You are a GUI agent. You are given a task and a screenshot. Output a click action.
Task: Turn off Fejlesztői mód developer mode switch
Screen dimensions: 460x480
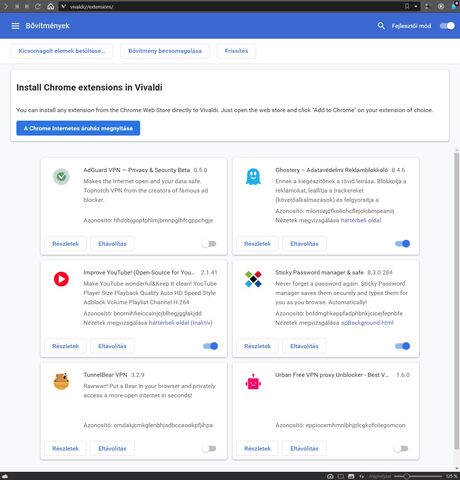(x=447, y=26)
